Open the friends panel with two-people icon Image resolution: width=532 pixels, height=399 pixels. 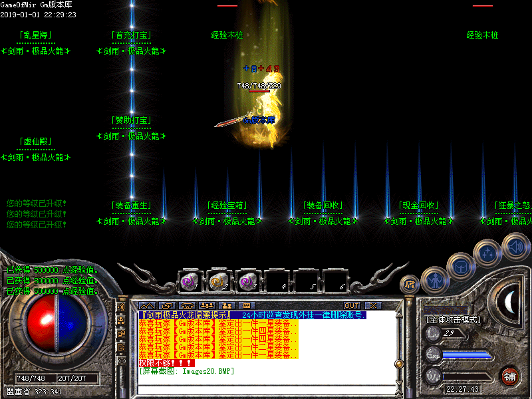pos(227,306)
